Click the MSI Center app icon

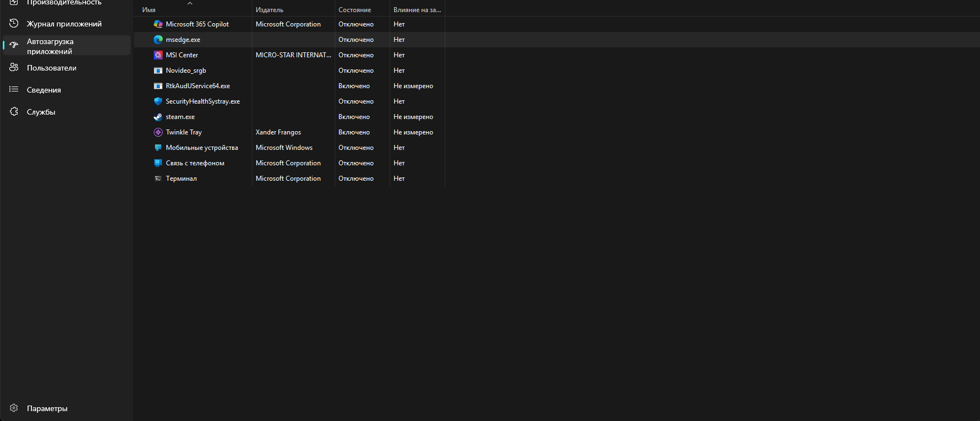(158, 55)
